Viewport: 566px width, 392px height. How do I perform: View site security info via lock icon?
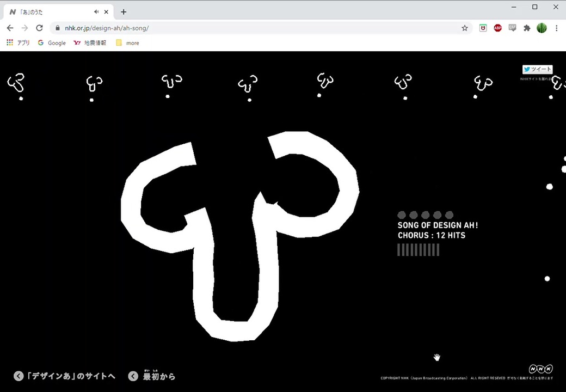[x=58, y=28]
